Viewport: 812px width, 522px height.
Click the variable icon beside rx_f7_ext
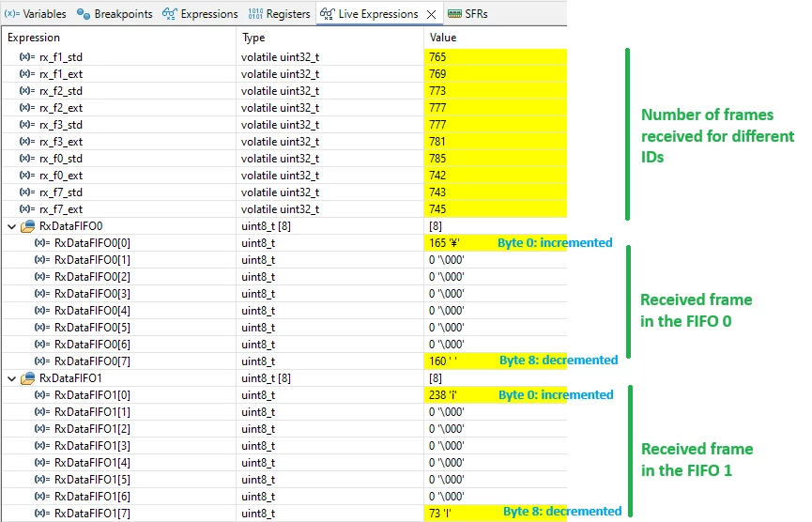pos(27,209)
